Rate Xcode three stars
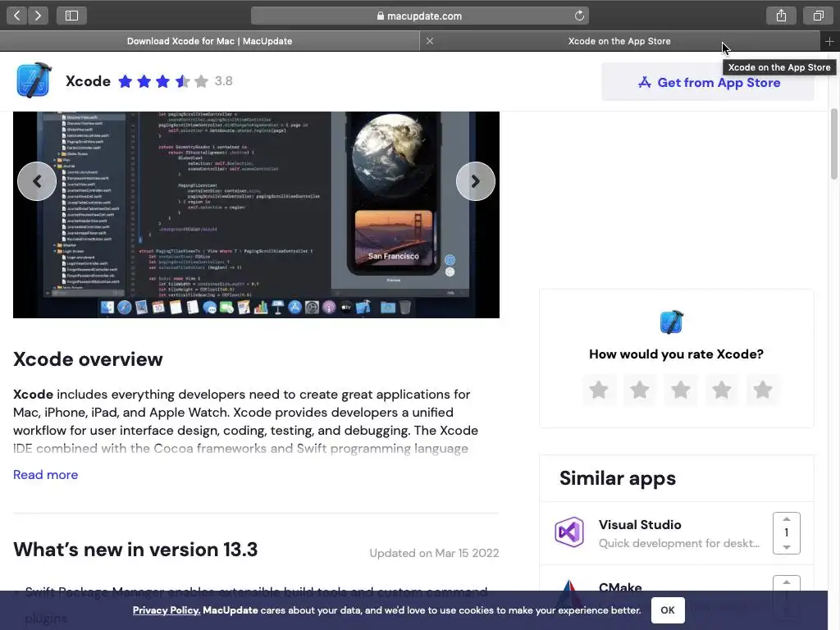 680,390
